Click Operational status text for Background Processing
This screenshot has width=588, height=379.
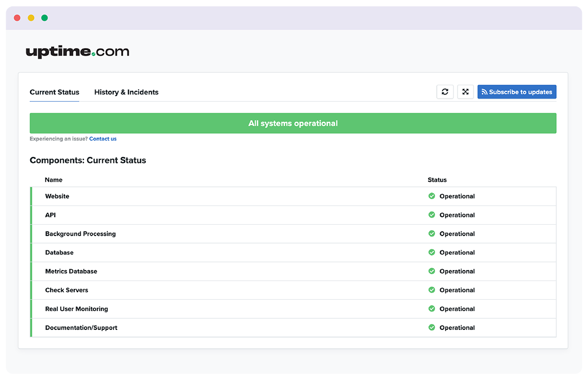point(457,234)
